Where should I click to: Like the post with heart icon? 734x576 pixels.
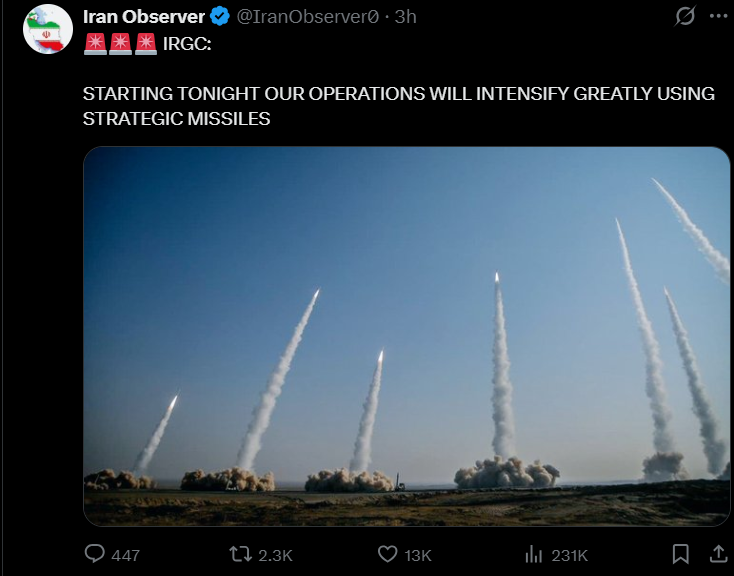(x=388, y=554)
